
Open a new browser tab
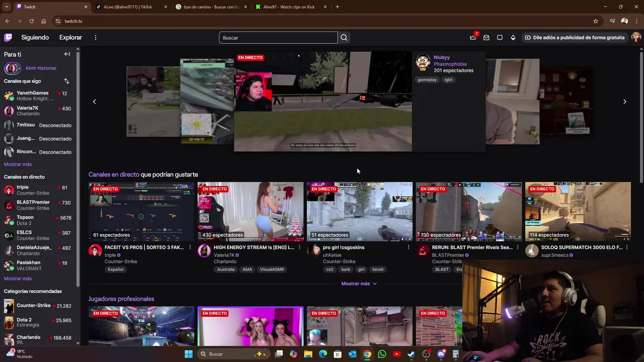coord(337,7)
